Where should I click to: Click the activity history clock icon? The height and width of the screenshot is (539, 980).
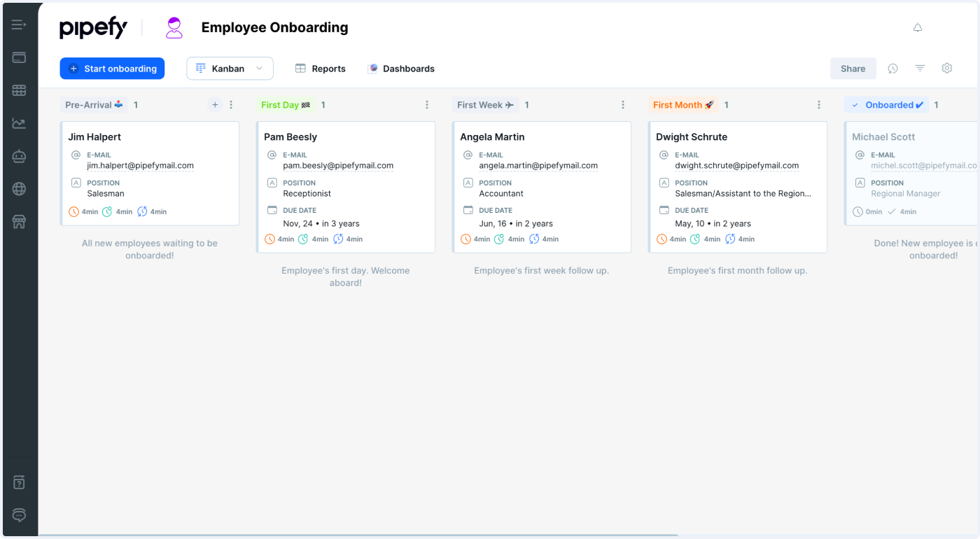[892, 69]
